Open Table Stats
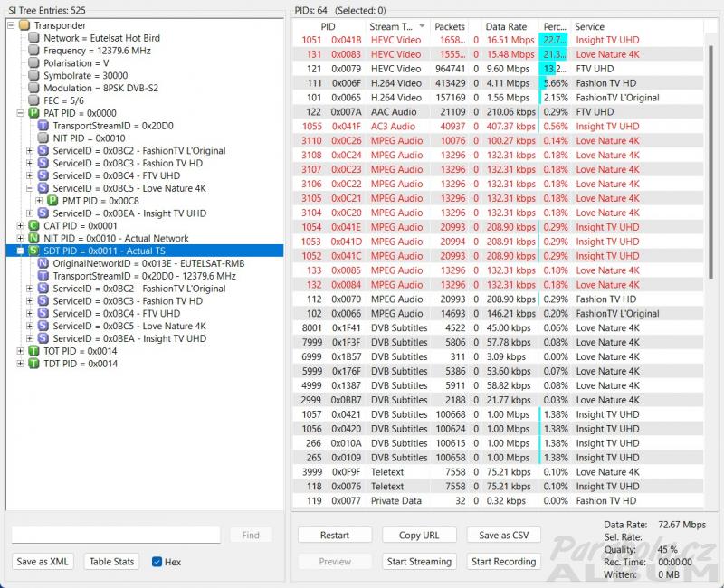This screenshot has height=588, width=724. coord(111,561)
